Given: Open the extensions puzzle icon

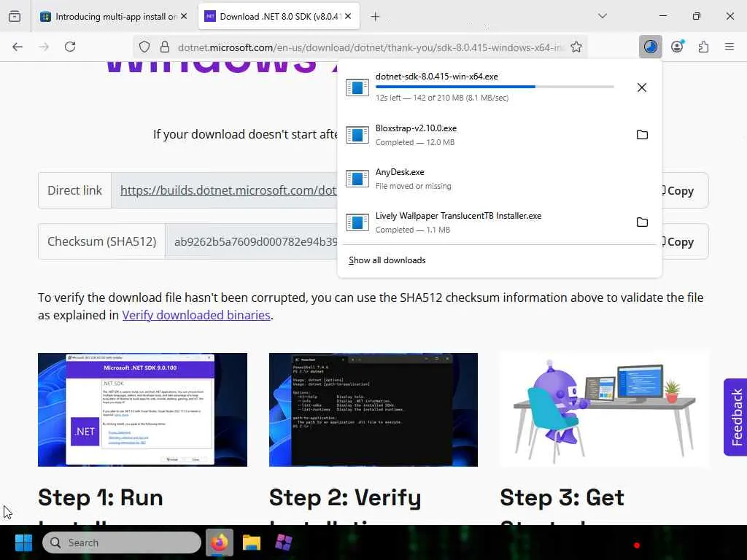Looking at the screenshot, I should [703, 47].
